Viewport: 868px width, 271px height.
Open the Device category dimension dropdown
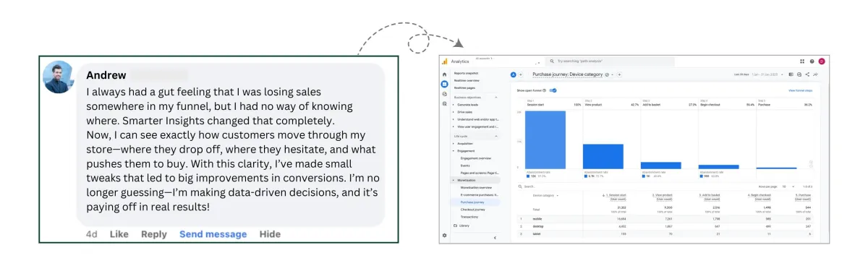(x=545, y=195)
